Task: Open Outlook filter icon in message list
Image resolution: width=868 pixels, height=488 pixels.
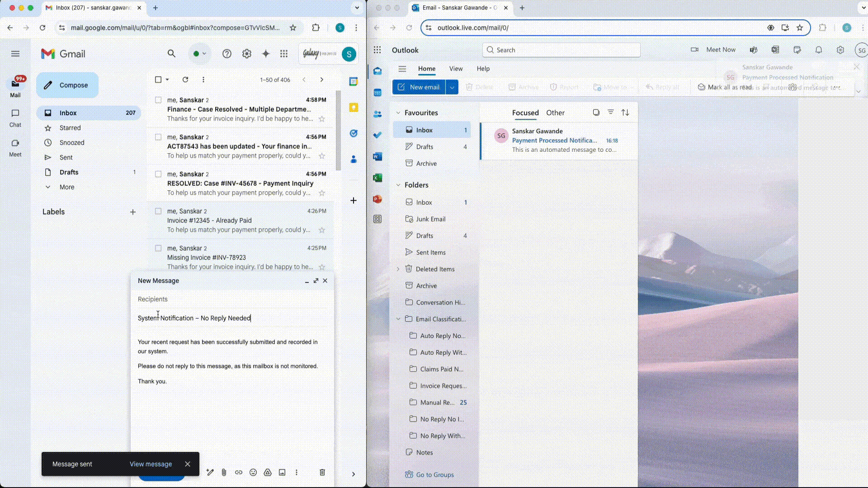Action: [610, 112]
